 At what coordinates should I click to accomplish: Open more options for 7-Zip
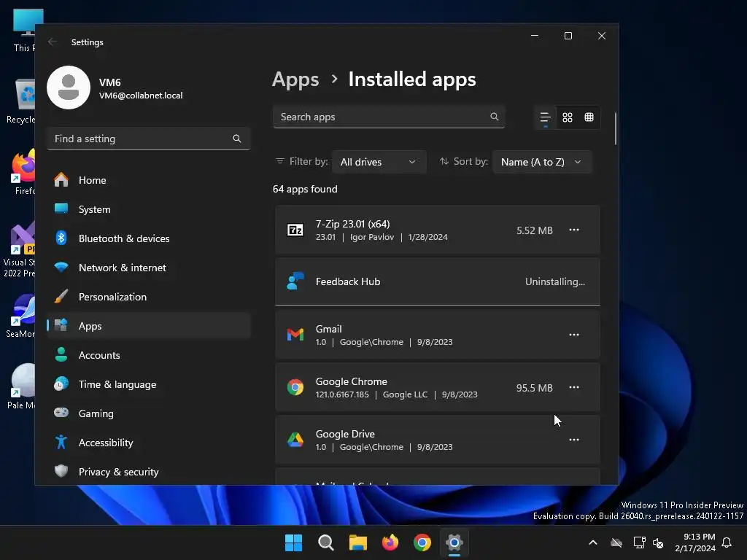click(x=574, y=230)
